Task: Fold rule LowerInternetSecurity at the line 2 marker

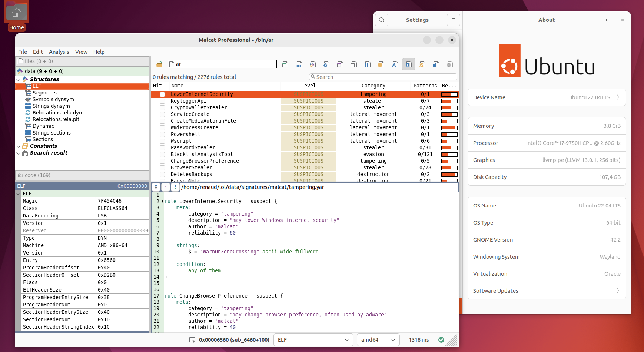Action: click(162, 202)
